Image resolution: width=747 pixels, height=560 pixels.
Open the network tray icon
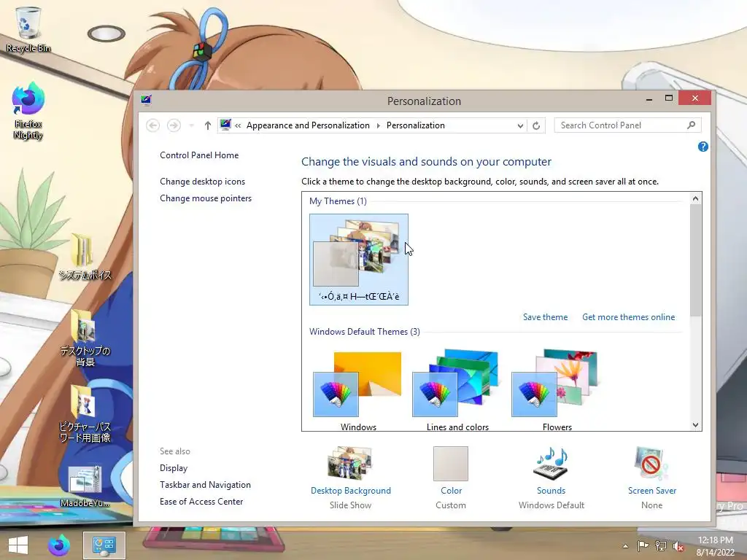[661, 546]
